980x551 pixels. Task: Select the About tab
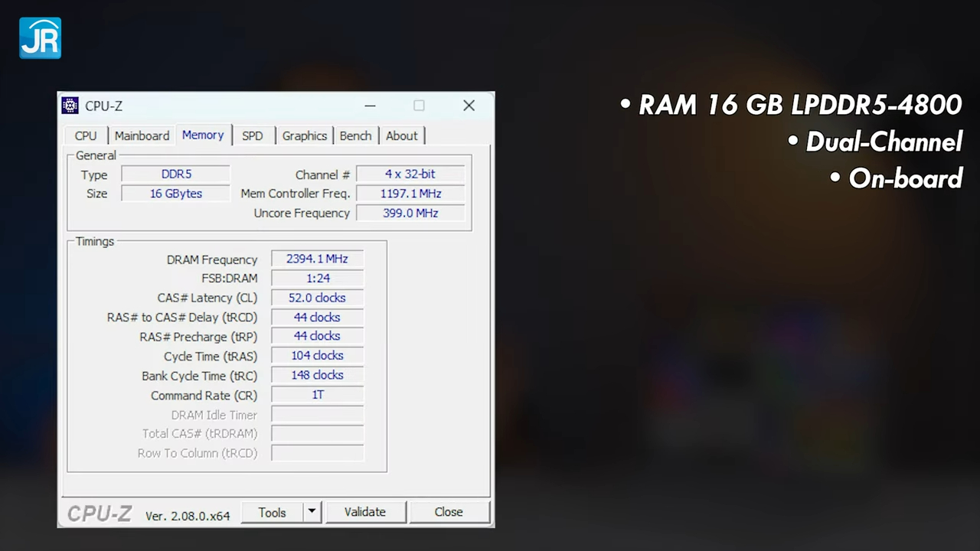click(401, 135)
